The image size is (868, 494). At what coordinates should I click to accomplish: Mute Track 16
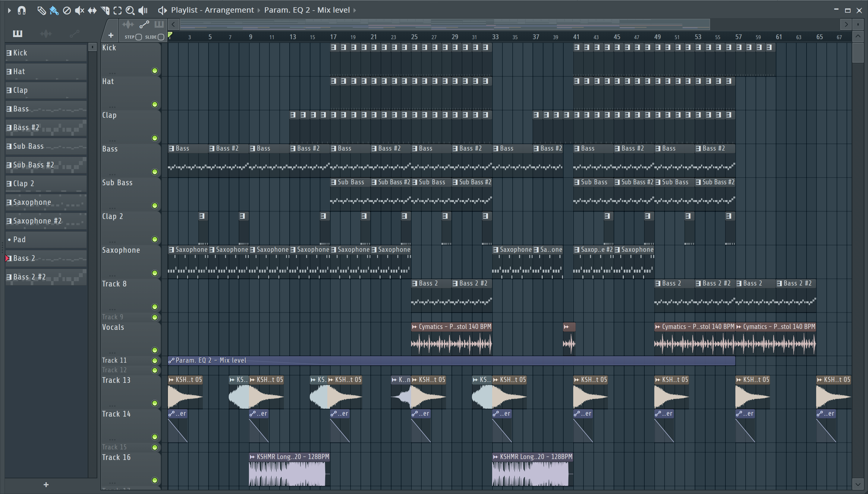154,480
